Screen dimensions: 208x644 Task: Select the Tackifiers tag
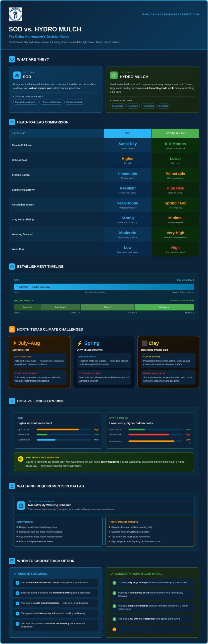pos(133,106)
